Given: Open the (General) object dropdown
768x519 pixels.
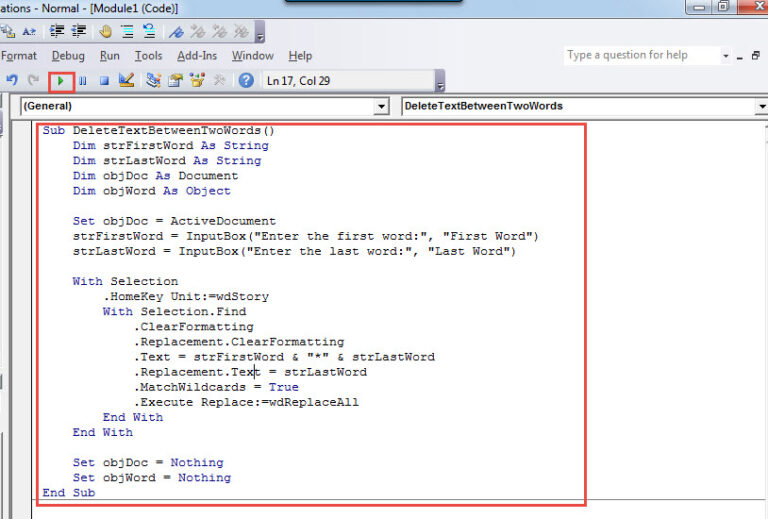Looking at the screenshot, I should point(381,106).
